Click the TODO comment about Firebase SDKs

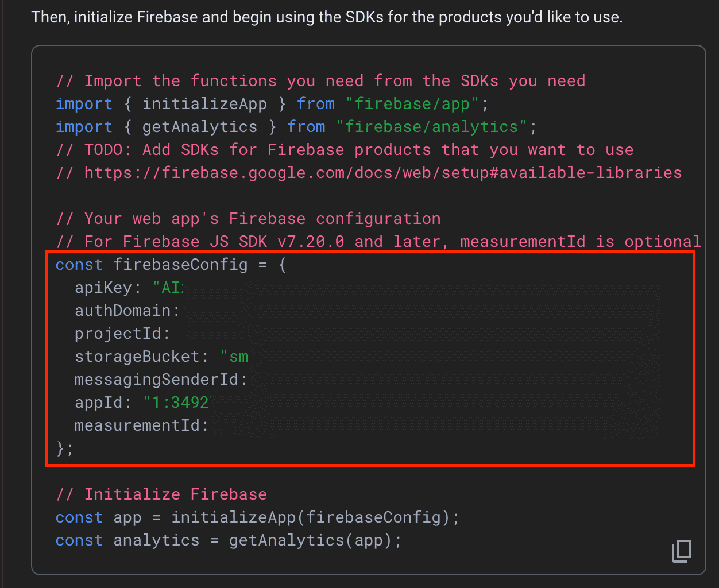[345, 149]
